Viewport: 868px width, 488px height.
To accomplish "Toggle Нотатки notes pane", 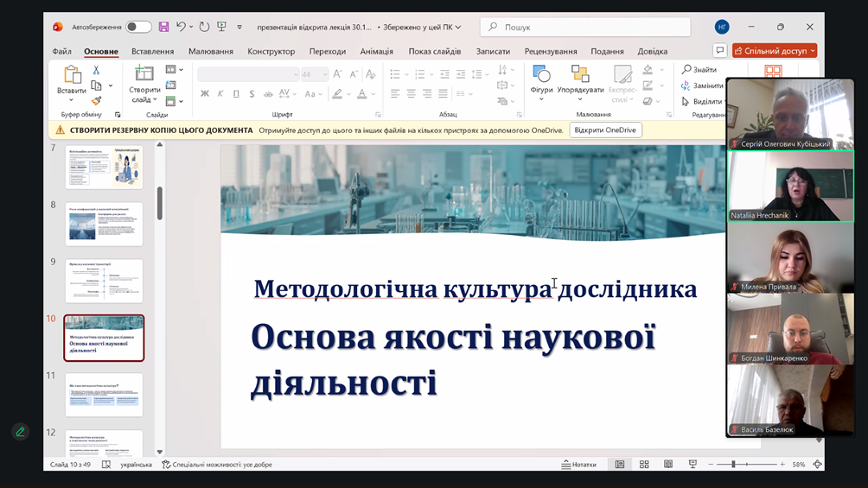I will coord(578,465).
